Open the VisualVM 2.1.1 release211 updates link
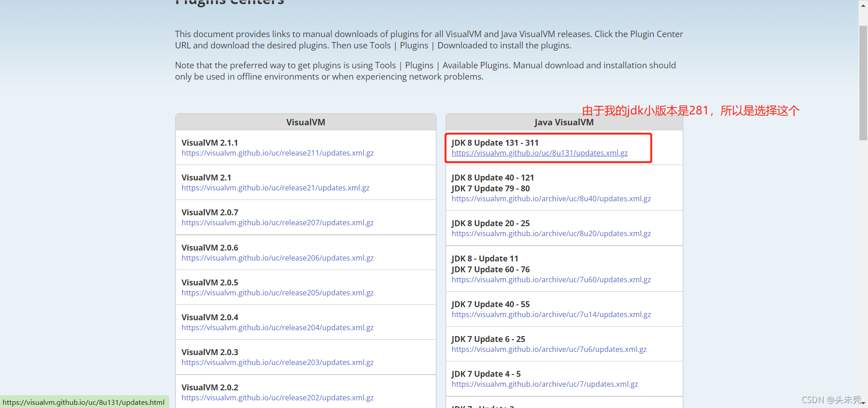 click(x=278, y=153)
